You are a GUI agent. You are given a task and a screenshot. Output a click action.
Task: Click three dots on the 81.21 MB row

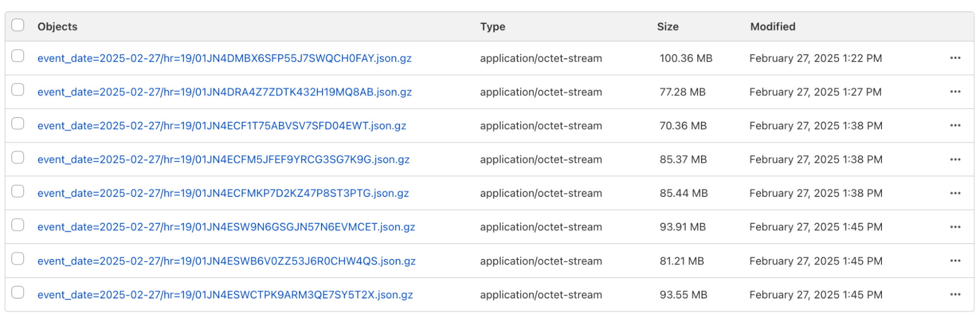955,261
